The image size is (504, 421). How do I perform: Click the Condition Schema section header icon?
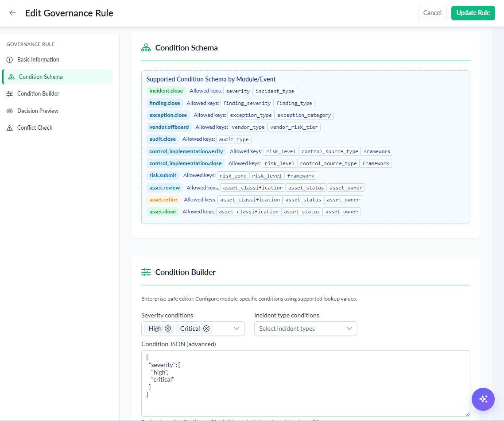(146, 48)
